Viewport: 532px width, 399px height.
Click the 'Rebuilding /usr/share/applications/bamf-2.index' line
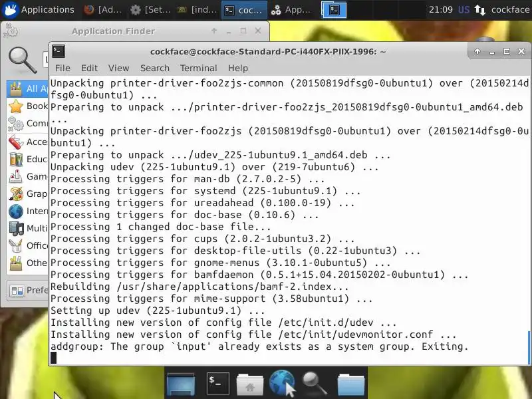pyautogui.click(x=199, y=287)
